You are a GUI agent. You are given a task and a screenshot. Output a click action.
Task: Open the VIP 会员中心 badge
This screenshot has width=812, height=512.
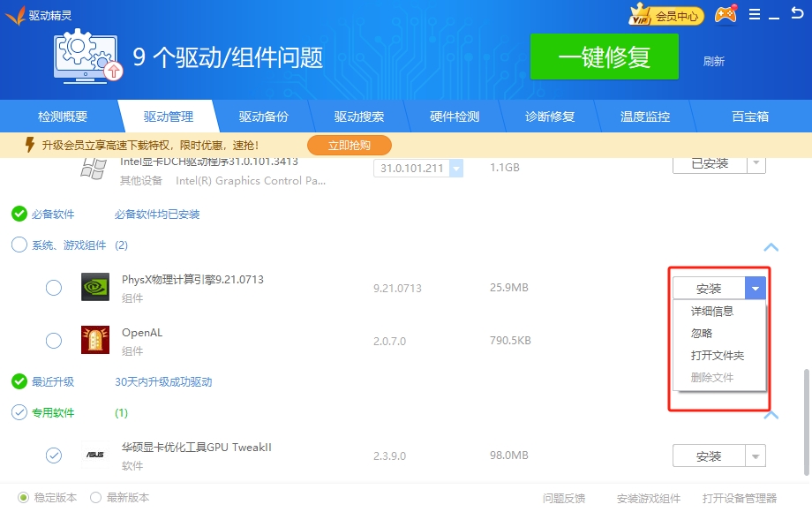coord(666,16)
